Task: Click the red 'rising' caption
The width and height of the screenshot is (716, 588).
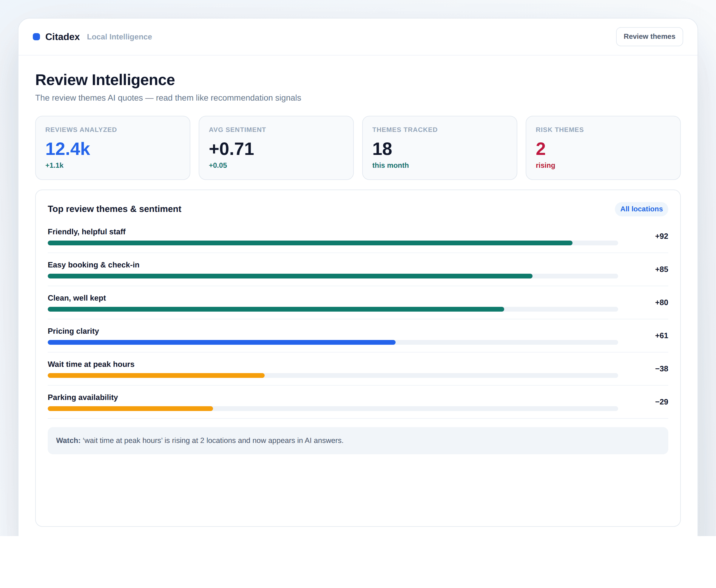Action: click(x=545, y=165)
